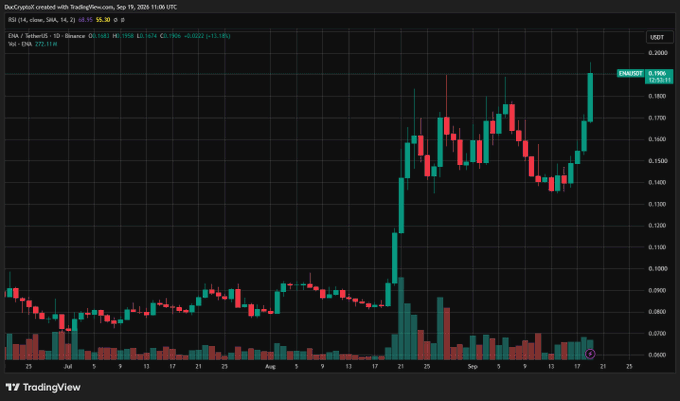Click the 0.1700 price axis label

point(657,118)
